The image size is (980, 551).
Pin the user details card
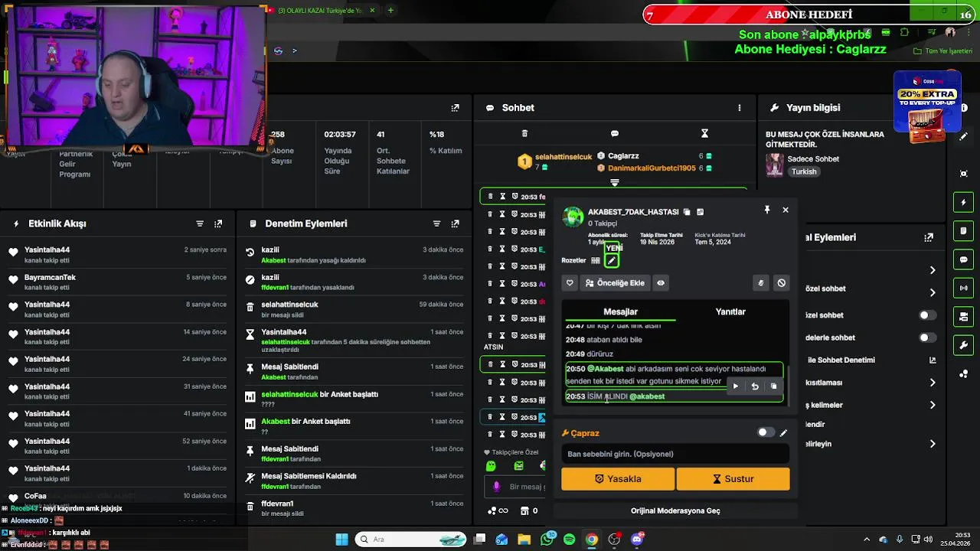[766, 210]
